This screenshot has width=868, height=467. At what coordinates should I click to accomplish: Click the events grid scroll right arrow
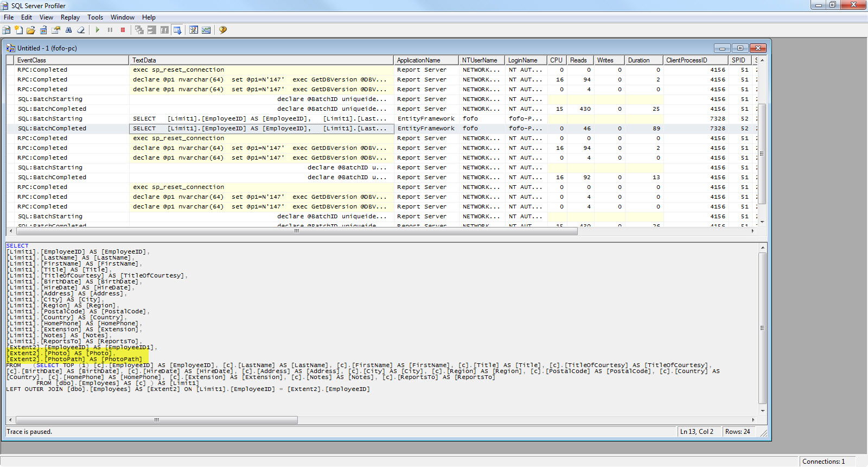(752, 231)
